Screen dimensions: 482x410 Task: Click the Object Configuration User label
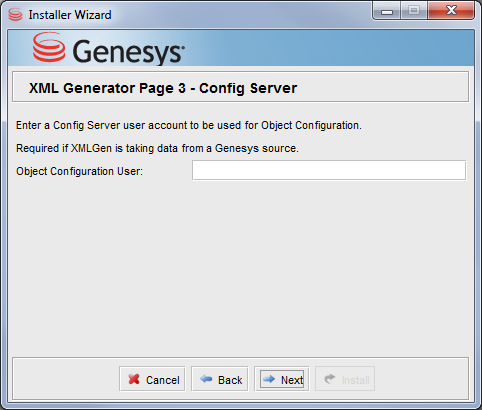click(x=79, y=171)
